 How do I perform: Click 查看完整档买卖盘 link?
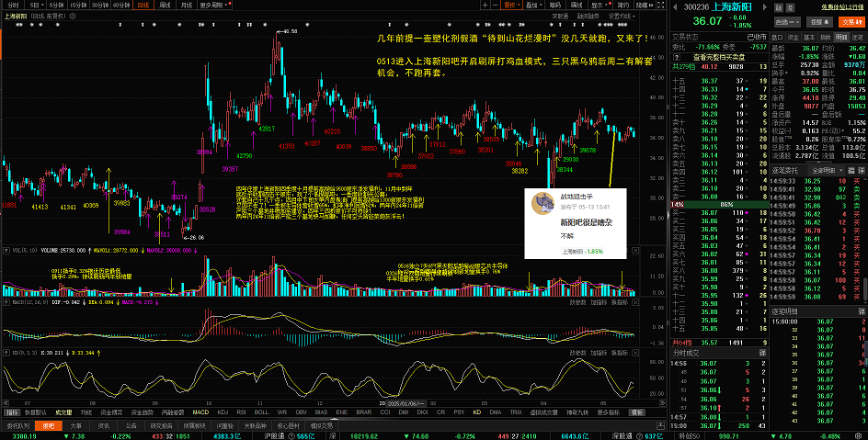pos(718,57)
